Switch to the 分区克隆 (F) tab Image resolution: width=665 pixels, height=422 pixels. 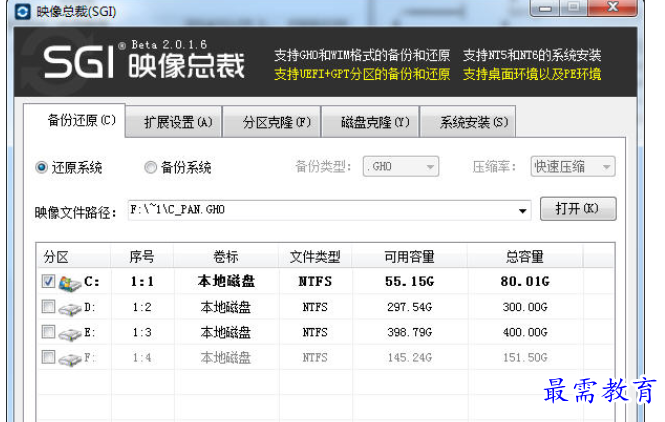pyautogui.click(x=271, y=122)
